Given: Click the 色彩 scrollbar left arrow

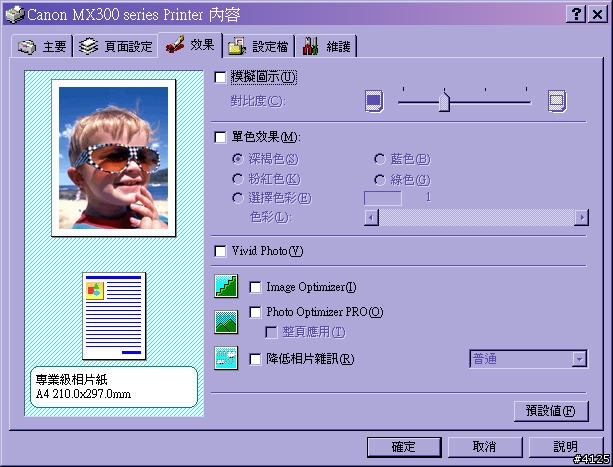Looking at the screenshot, I should (x=371, y=217).
